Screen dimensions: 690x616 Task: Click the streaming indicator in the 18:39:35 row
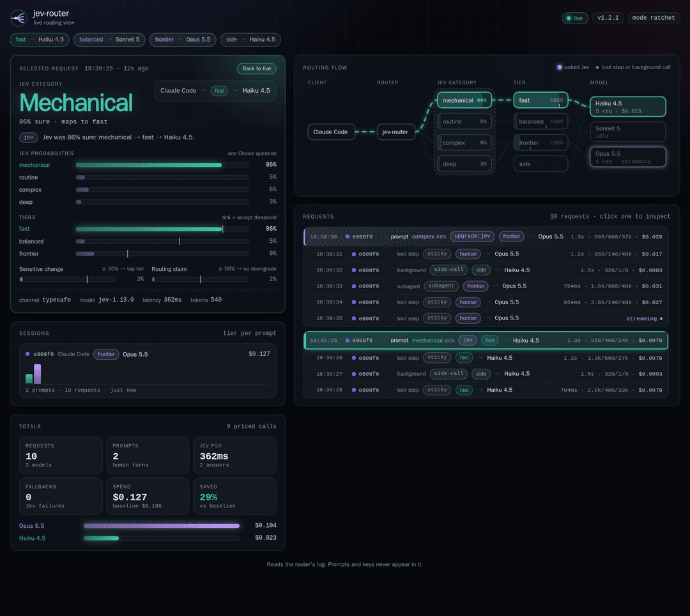[644, 319]
